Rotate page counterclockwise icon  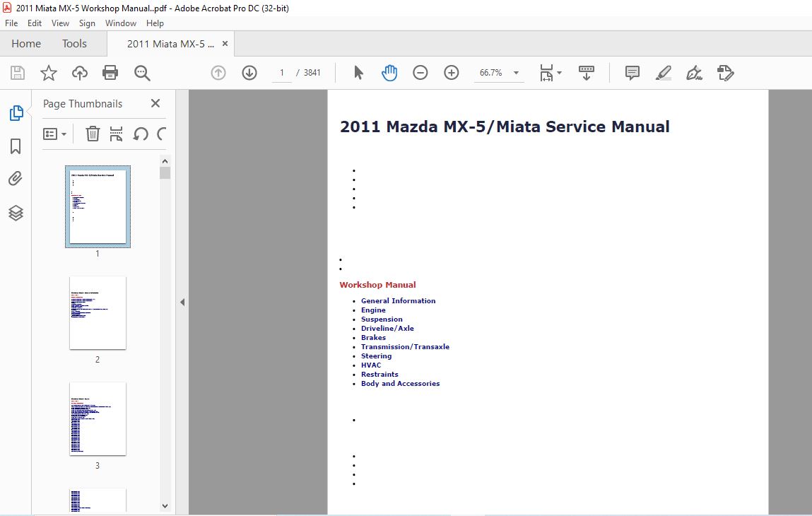[141, 134]
